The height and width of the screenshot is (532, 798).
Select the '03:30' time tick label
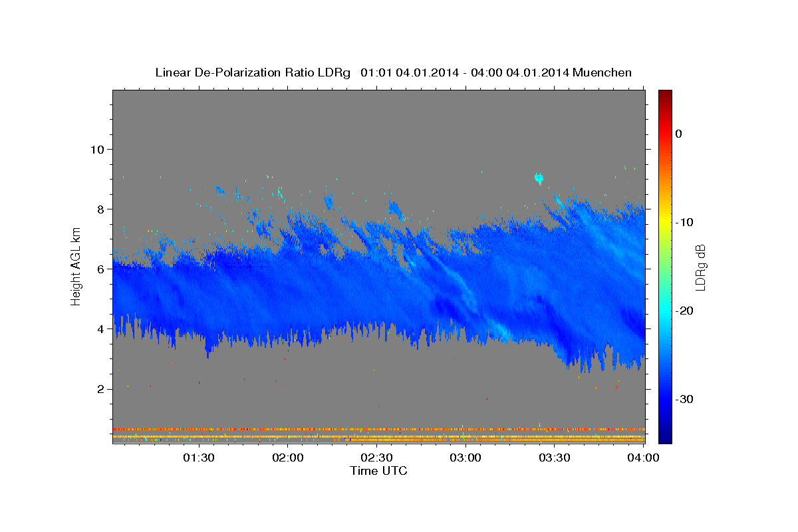(x=554, y=458)
